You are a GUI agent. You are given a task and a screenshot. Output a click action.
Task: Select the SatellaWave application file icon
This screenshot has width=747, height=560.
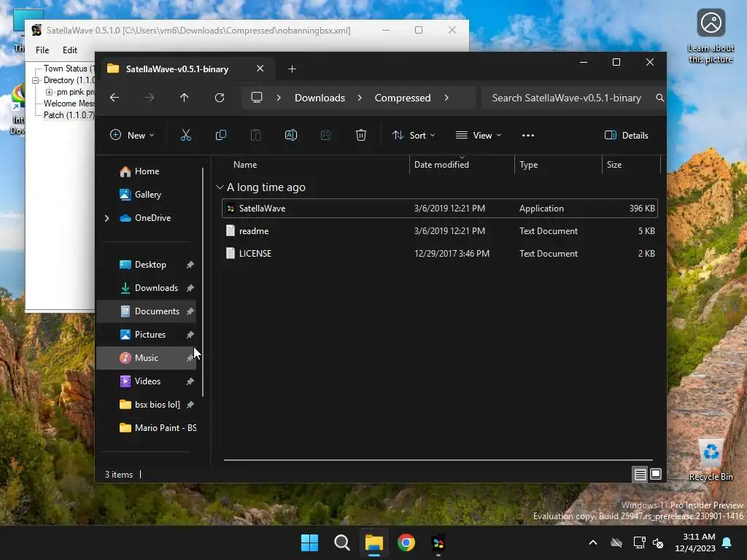click(x=231, y=208)
